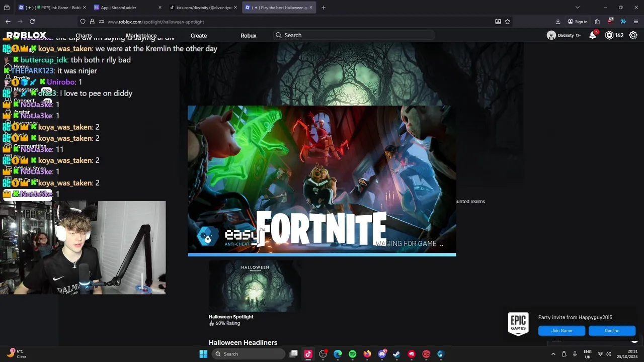Open the Firefox View button
The width and height of the screenshot is (644, 362).
point(7,8)
